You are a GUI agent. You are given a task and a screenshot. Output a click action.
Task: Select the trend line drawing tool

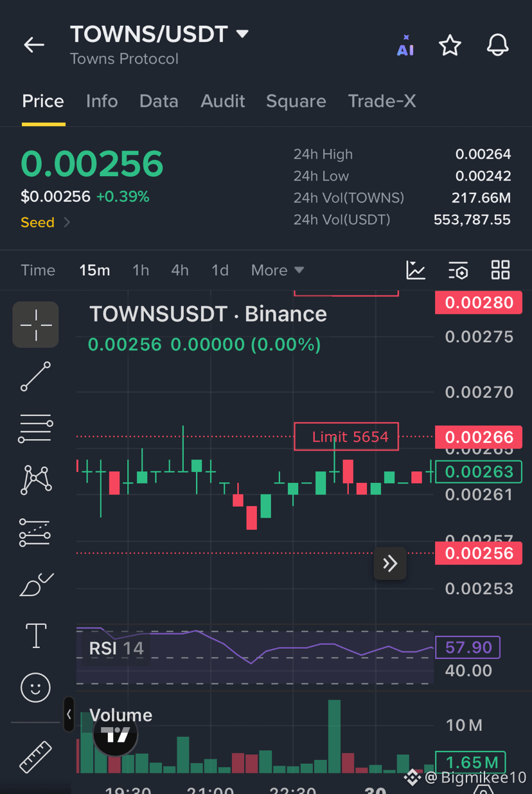(35, 376)
